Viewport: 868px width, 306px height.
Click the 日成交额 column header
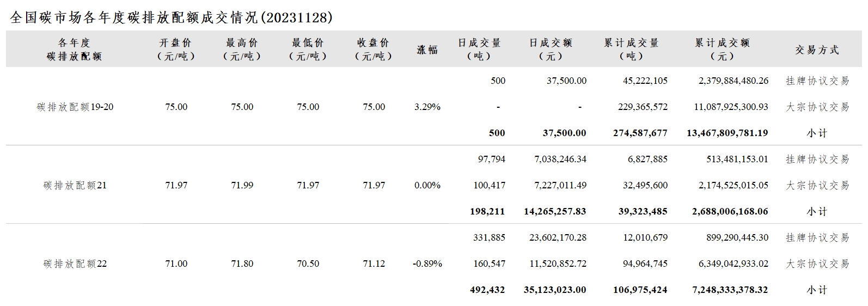(x=551, y=49)
